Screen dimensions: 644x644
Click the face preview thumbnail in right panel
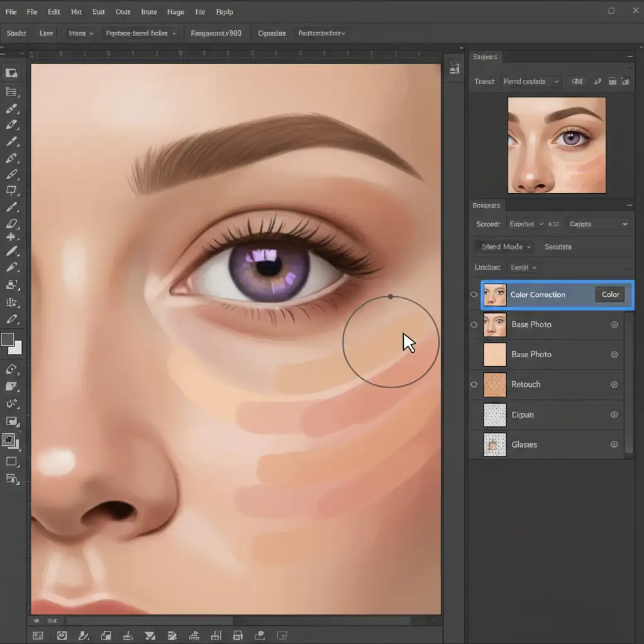click(x=556, y=145)
